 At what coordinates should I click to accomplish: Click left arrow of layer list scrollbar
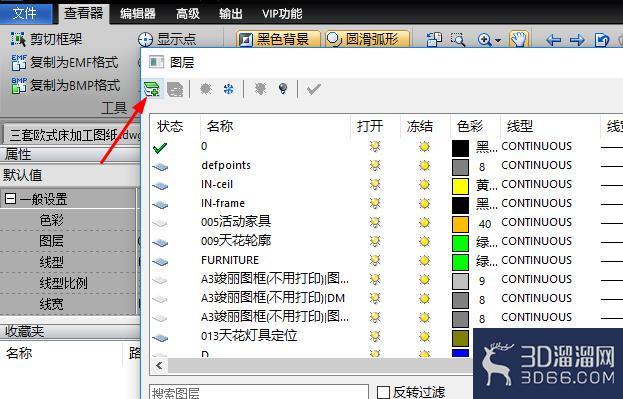159,365
